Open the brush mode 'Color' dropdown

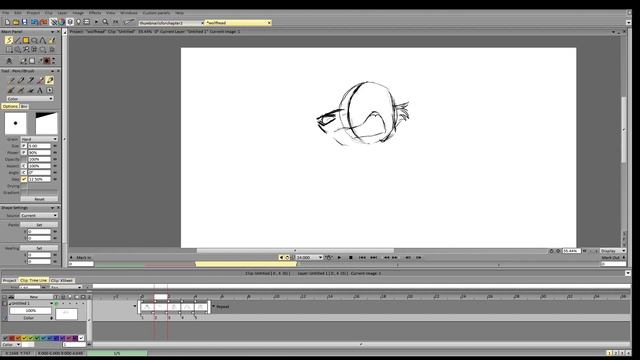pyautogui.click(x=30, y=99)
